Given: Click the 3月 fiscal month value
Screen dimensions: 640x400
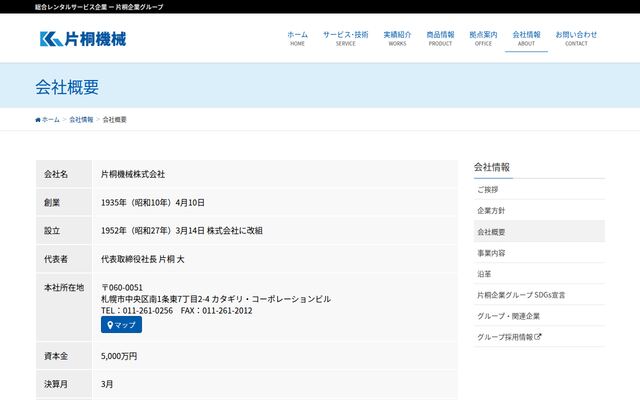Looking at the screenshot, I should click(107, 384).
